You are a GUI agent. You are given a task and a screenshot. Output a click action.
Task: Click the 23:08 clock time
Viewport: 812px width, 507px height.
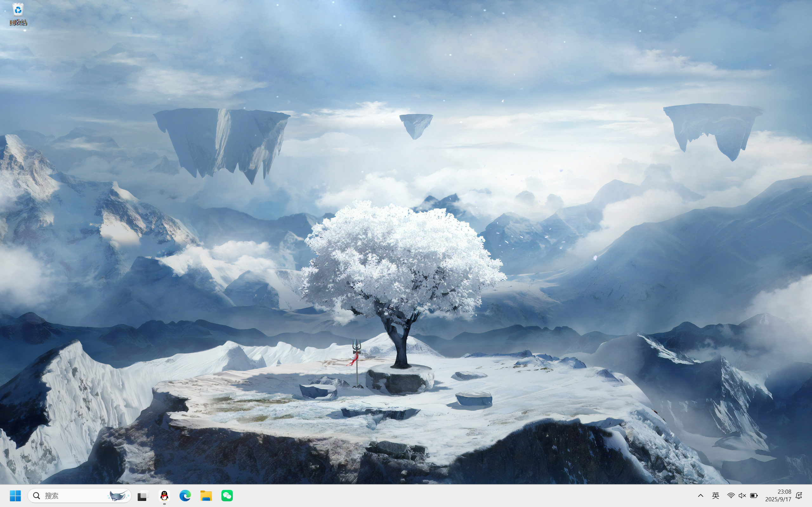click(x=784, y=491)
